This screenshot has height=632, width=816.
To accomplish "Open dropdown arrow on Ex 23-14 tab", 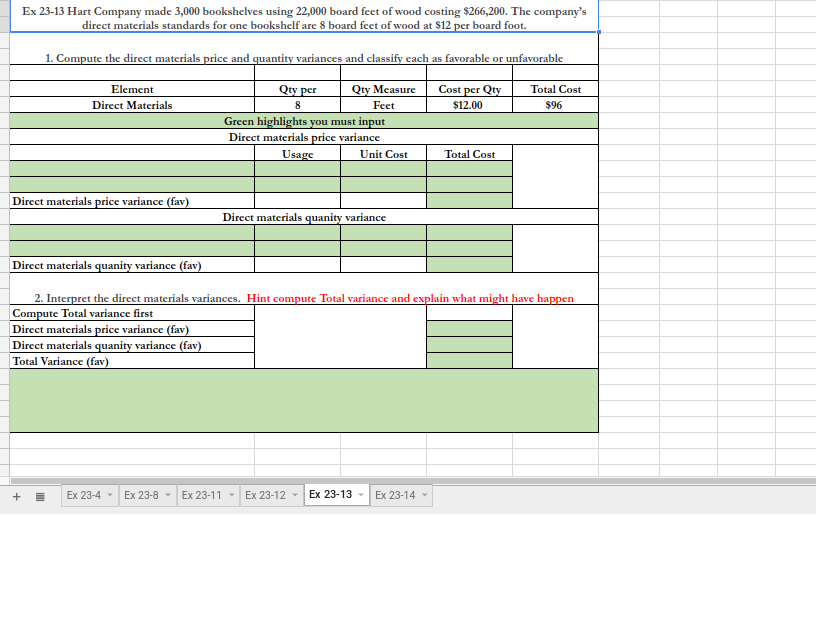I will click(425, 495).
